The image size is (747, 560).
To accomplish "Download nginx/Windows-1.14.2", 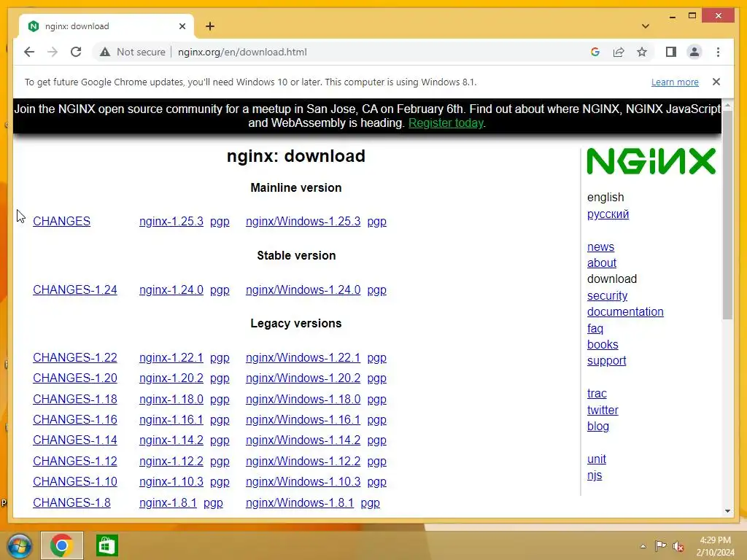I will click(x=303, y=440).
